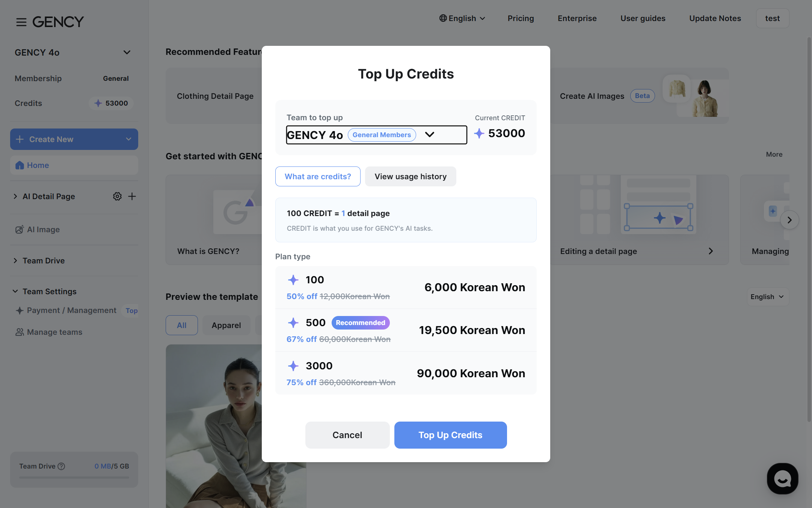Go to Home in sidebar
The width and height of the screenshot is (812, 508).
[74, 165]
